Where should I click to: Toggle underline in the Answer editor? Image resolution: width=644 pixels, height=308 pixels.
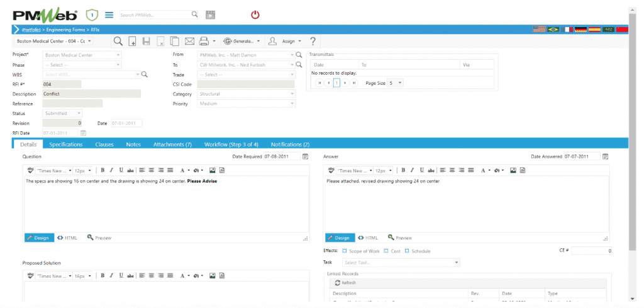(421, 170)
